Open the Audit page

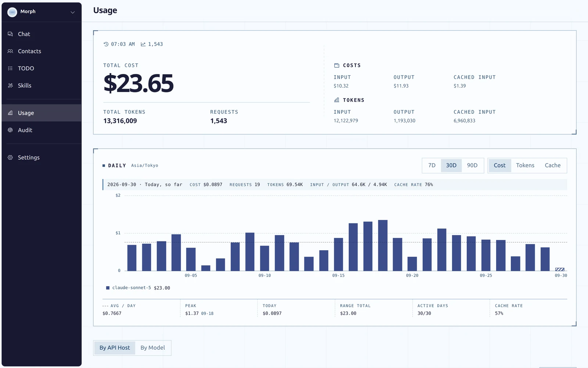pyautogui.click(x=42, y=130)
